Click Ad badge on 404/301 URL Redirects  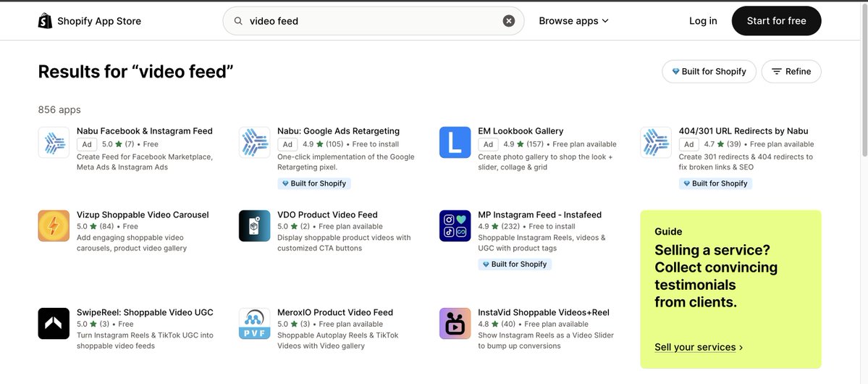pos(688,145)
